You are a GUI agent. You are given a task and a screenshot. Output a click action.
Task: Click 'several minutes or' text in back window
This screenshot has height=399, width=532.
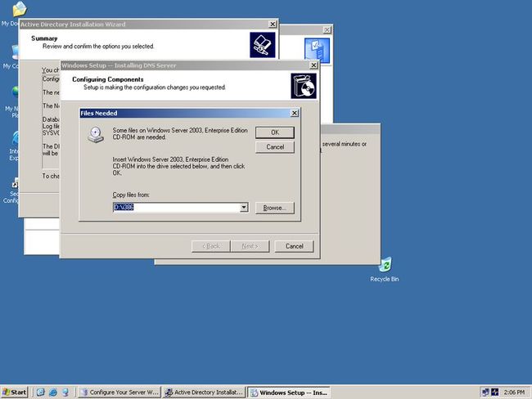345,144
